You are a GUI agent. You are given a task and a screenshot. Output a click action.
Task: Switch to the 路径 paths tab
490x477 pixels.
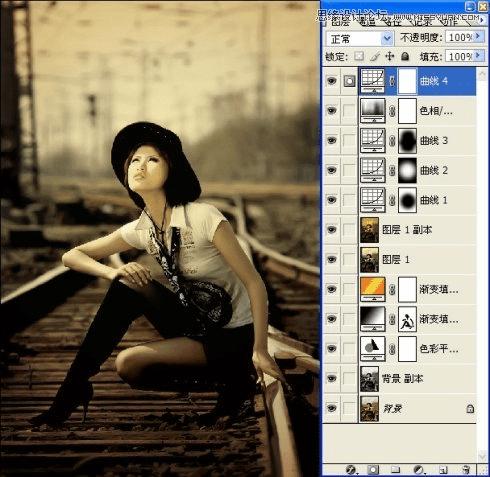[393, 22]
